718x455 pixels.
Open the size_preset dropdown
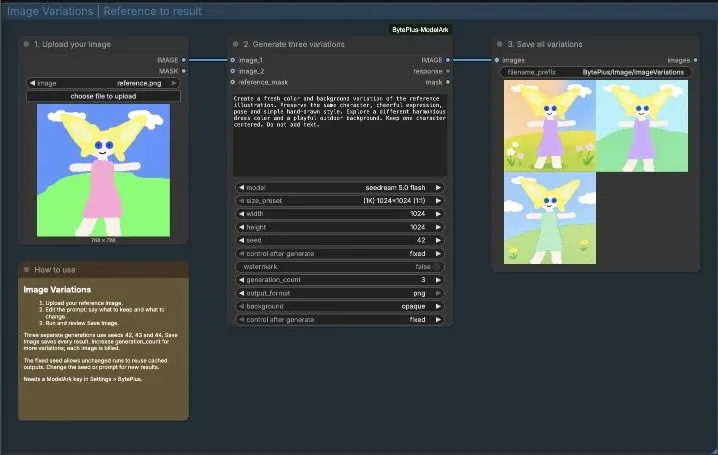(x=340, y=200)
